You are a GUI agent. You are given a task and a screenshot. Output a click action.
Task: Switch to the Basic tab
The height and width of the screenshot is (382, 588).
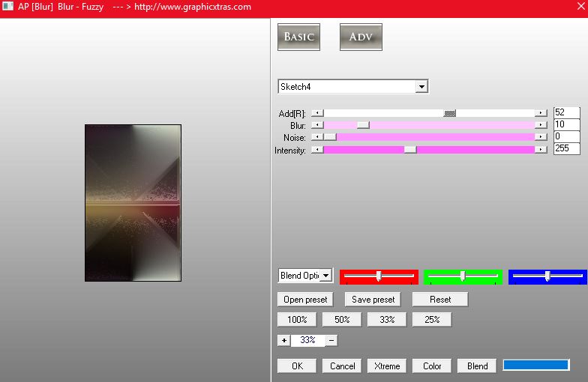[x=298, y=37]
